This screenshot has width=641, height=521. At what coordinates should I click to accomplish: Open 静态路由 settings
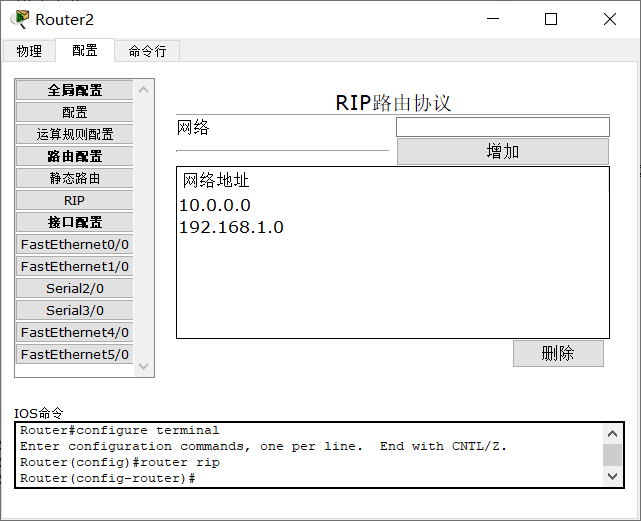pyautogui.click(x=75, y=178)
